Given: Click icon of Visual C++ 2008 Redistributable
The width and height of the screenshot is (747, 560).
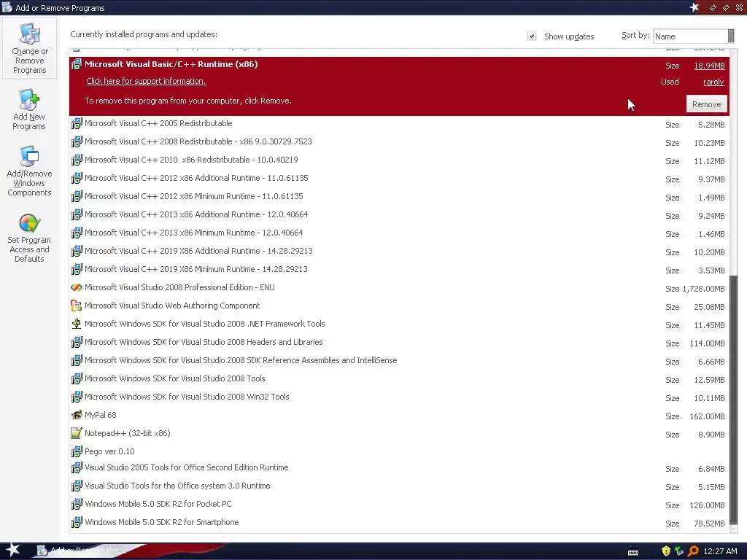Looking at the screenshot, I should [76, 142].
